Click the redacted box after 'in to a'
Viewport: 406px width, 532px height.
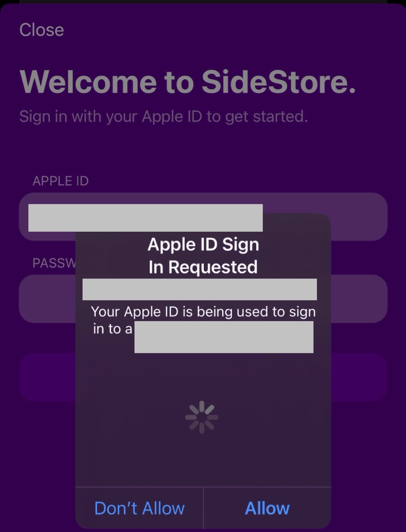coord(224,337)
